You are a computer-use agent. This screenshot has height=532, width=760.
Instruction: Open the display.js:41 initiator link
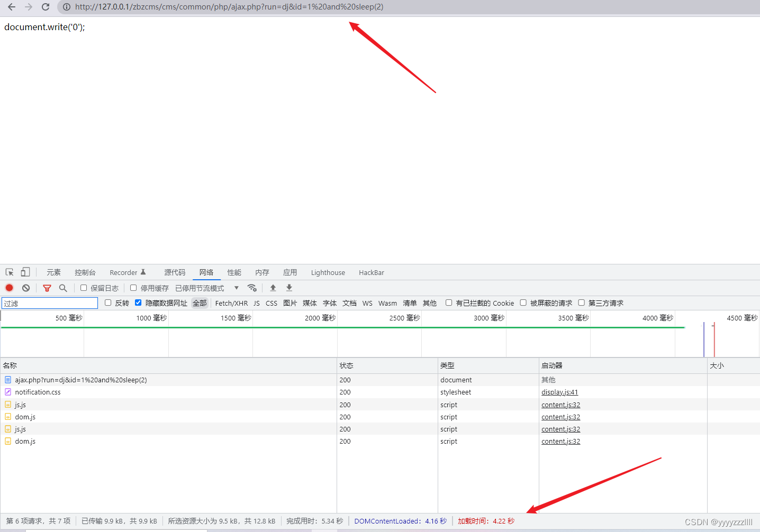[559, 392]
